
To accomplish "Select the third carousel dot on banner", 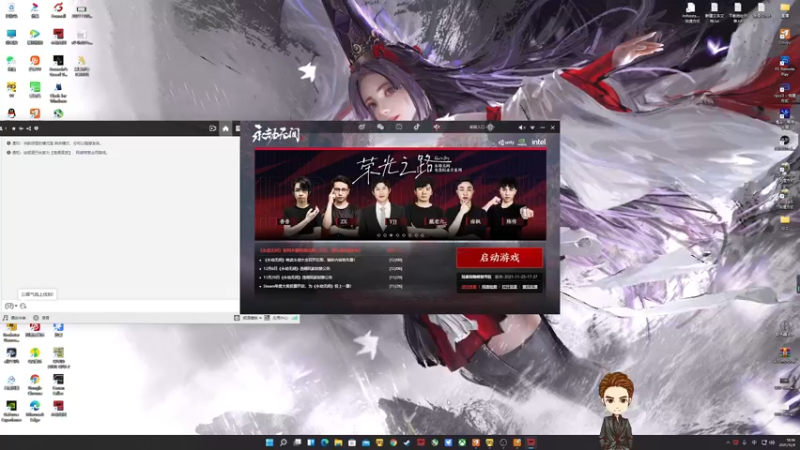I will [x=391, y=235].
